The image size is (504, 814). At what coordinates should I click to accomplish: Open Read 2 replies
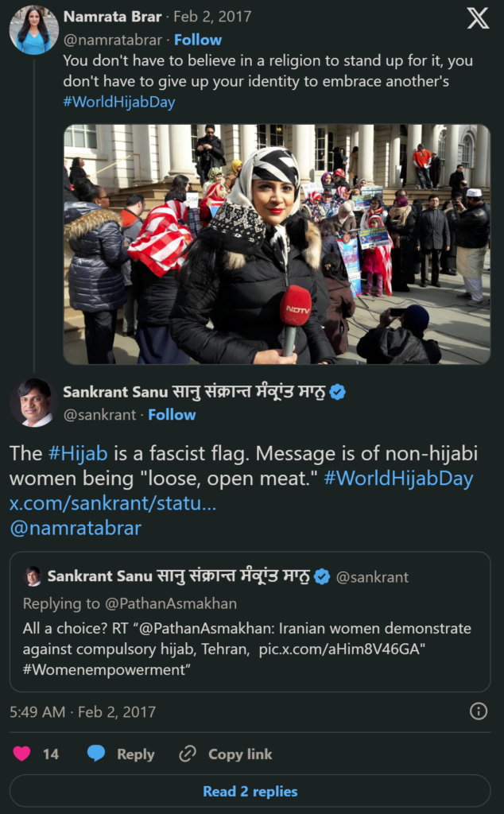pyautogui.click(x=251, y=791)
